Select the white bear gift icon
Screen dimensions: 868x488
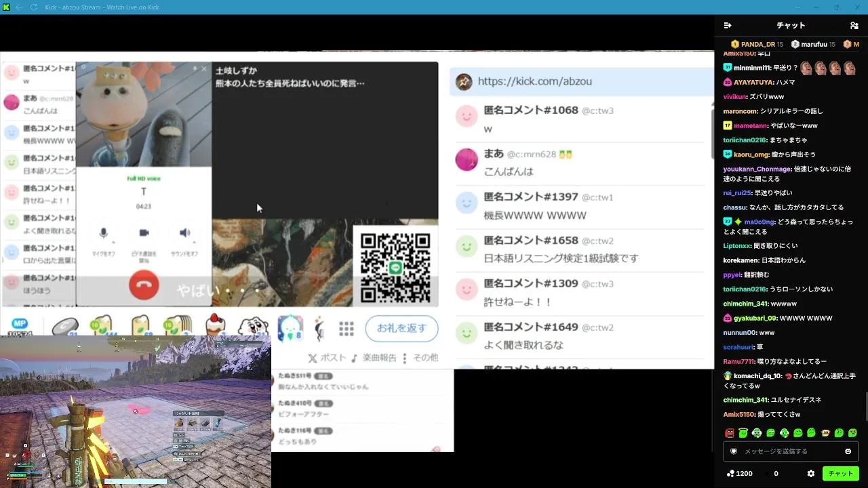tap(253, 326)
